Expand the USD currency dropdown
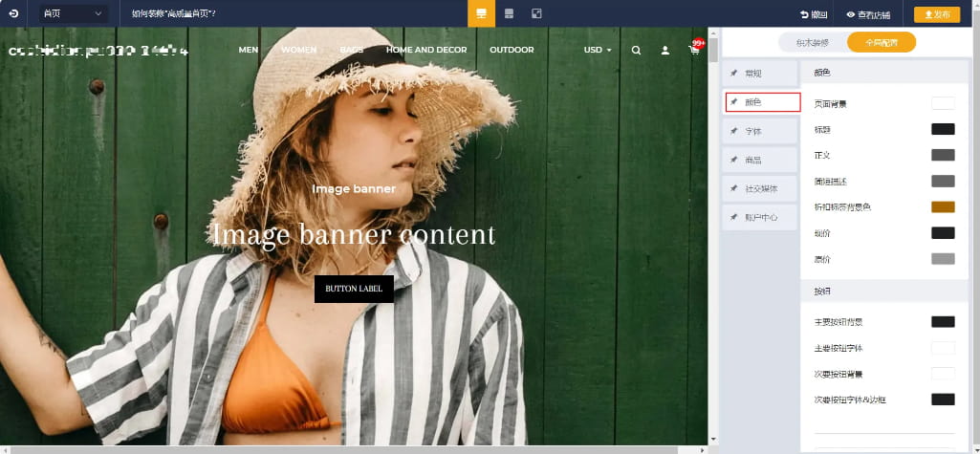This screenshot has height=454, width=980. pyautogui.click(x=598, y=50)
